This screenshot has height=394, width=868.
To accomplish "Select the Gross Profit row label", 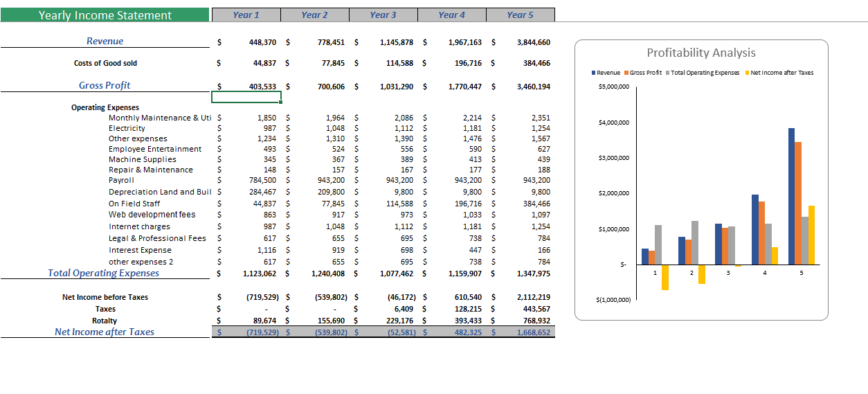I will (105, 85).
